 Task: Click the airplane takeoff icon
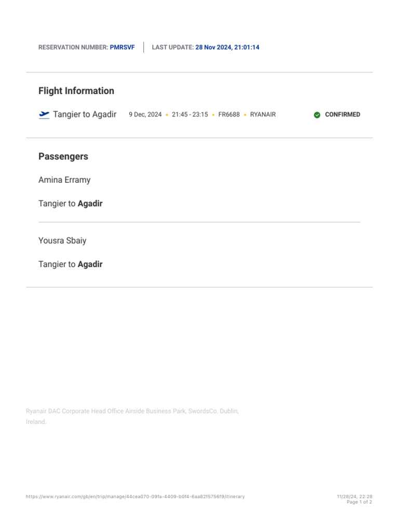(44, 115)
